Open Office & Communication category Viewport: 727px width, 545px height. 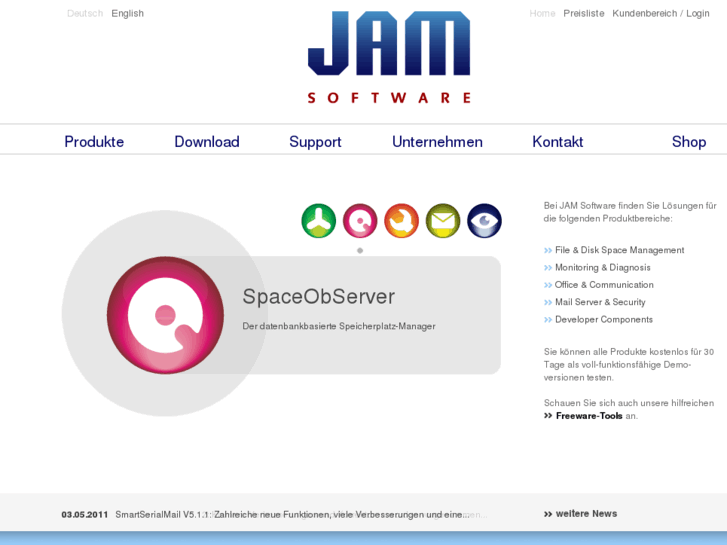[604, 285]
